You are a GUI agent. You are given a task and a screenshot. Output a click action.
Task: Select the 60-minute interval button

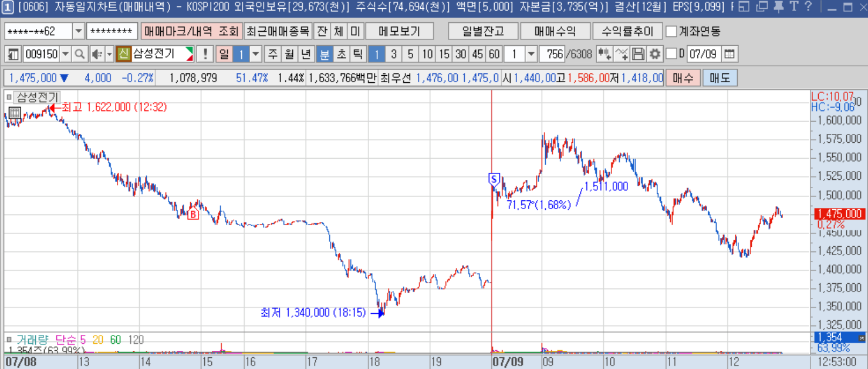click(495, 55)
